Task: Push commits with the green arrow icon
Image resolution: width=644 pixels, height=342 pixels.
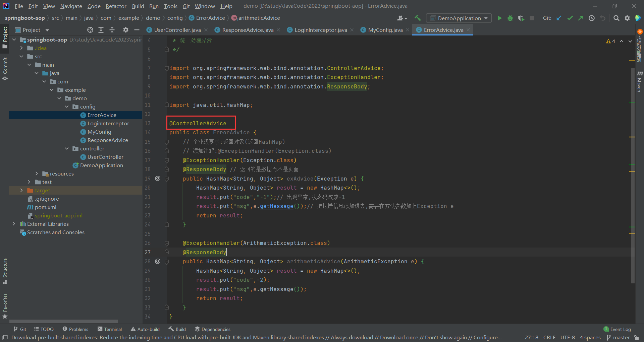Action: [581, 18]
